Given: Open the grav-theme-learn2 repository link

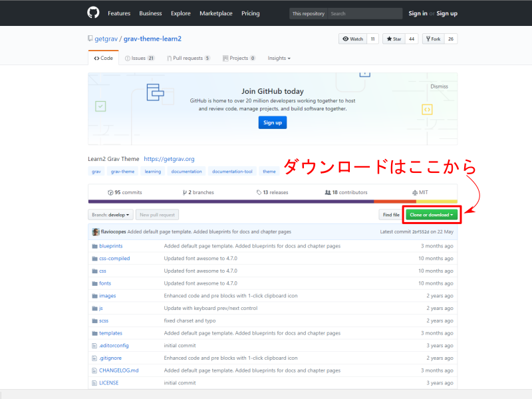Looking at the screenshot, I should pyautogui.click(x=152, y=39).
